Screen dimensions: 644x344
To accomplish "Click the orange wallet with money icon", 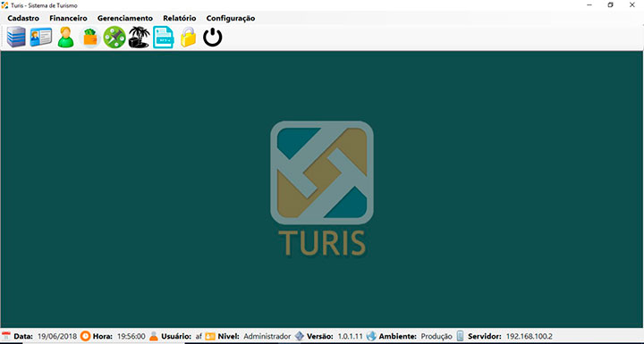I will (90, 38).
